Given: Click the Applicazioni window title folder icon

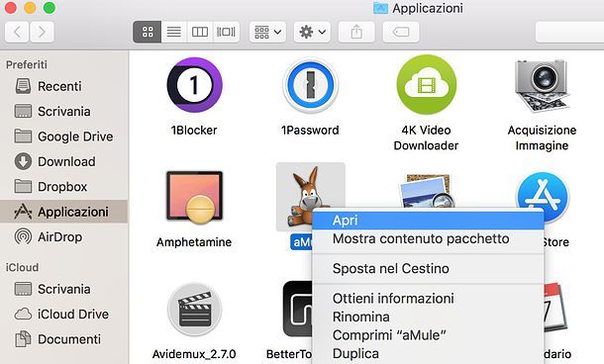Looking at the screenshot, I should pyautogui.click(x=380, y=8).
